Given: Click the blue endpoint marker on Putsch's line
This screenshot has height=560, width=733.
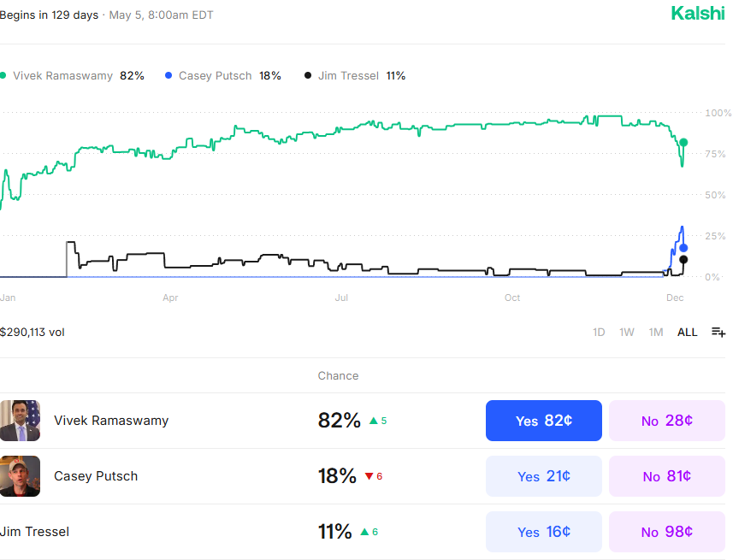Looking at the screenshot, I should point(683,248).
